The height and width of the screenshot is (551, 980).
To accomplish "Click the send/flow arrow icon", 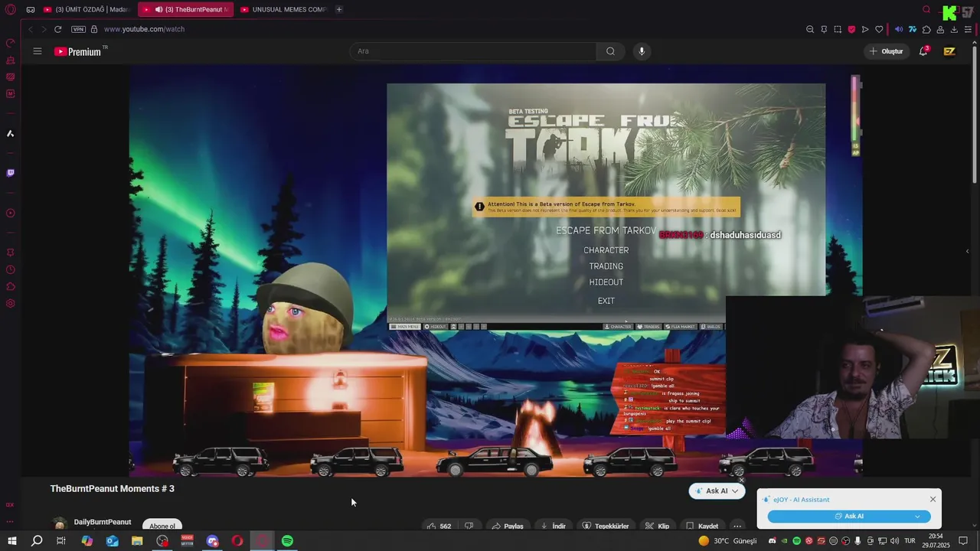I will coord(865,29).
